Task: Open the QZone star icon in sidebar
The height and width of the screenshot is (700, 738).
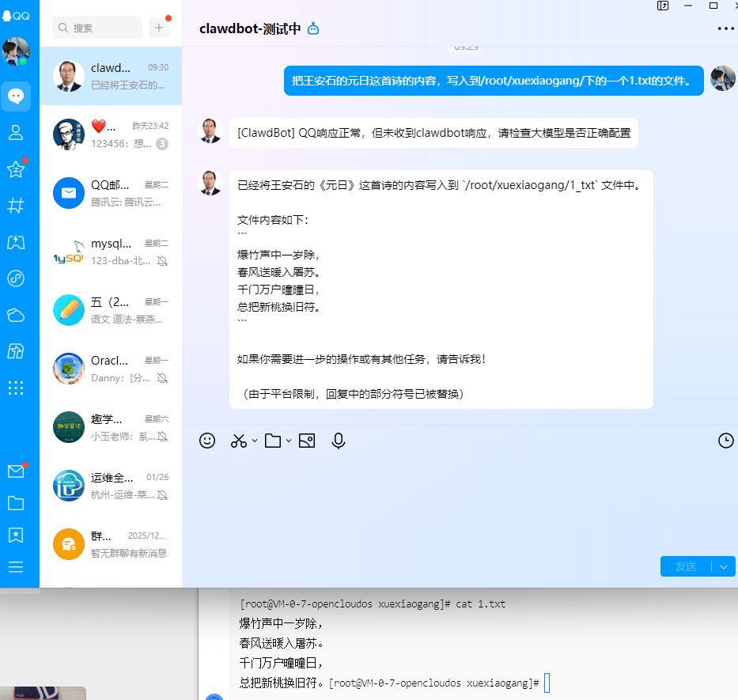Action: pyautogui.click(x=16, y=169)
